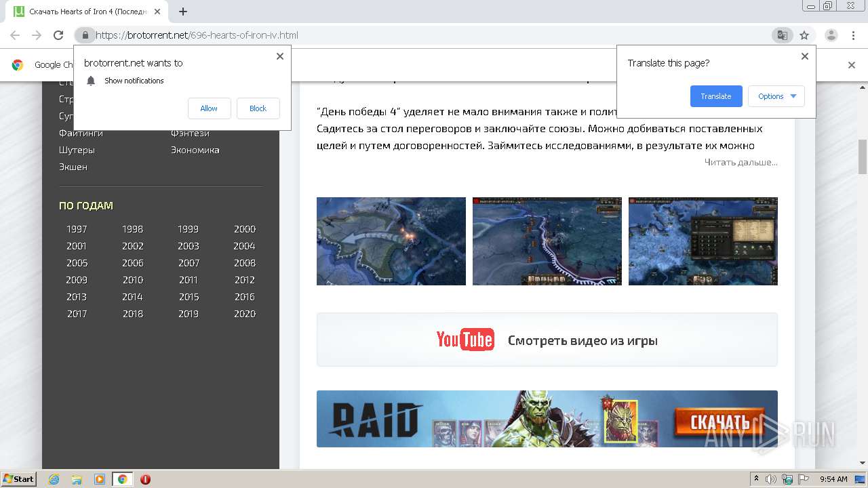Click the ПО ГОДАМ heading
The height and width of the screenshot is (488, 868).
coord(86,205)
